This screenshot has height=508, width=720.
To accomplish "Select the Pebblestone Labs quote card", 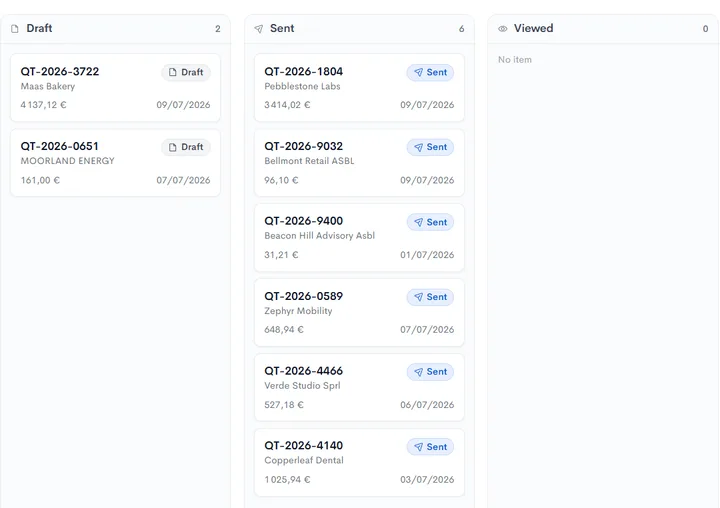I will [x=359, y=88].
